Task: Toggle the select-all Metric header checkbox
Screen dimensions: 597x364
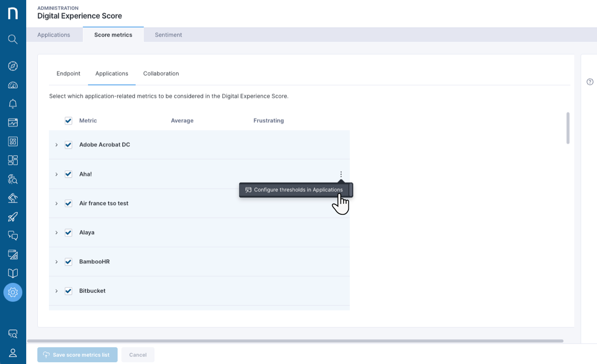Action: point(69,121)
